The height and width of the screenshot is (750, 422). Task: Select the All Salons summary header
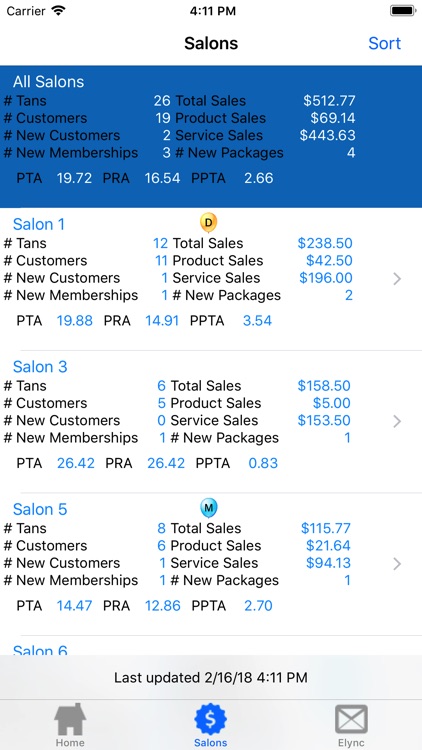[211, 136]
